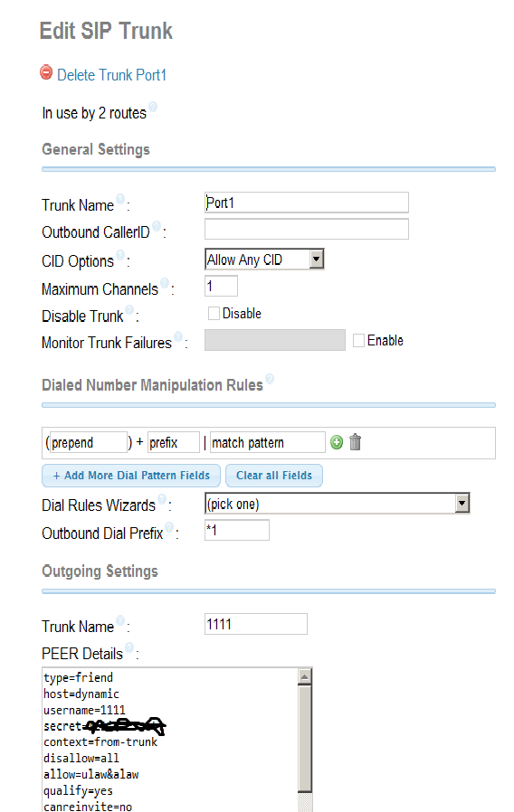Click help icon beside Disable Trunk
Viewport: 514px width, 812px height.
[x=129, y=309]
